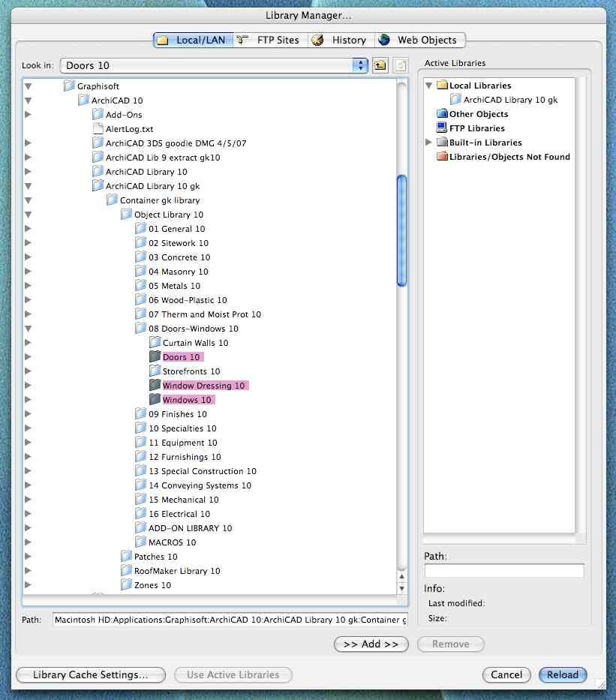Image resolution: width=616 pixels, height=700 pixels.
Task: Expand the Add-Ons row triangle
Action: 28,115
